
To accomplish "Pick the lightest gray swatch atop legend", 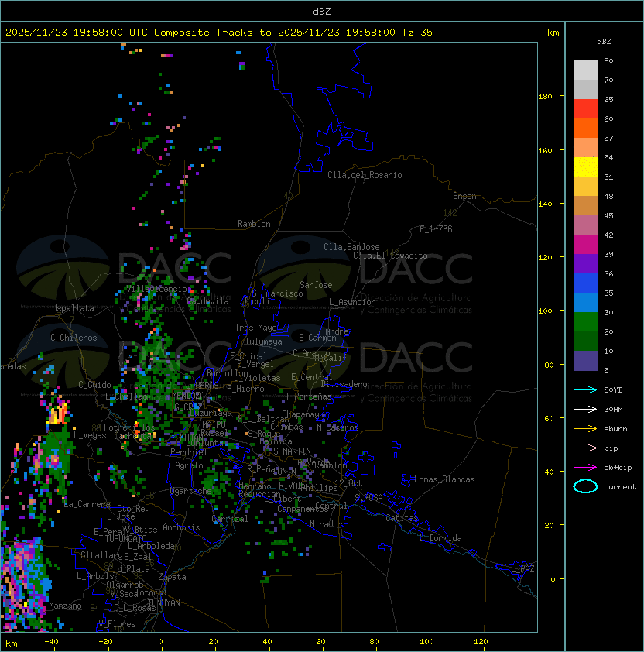I will tap(585, 70).
